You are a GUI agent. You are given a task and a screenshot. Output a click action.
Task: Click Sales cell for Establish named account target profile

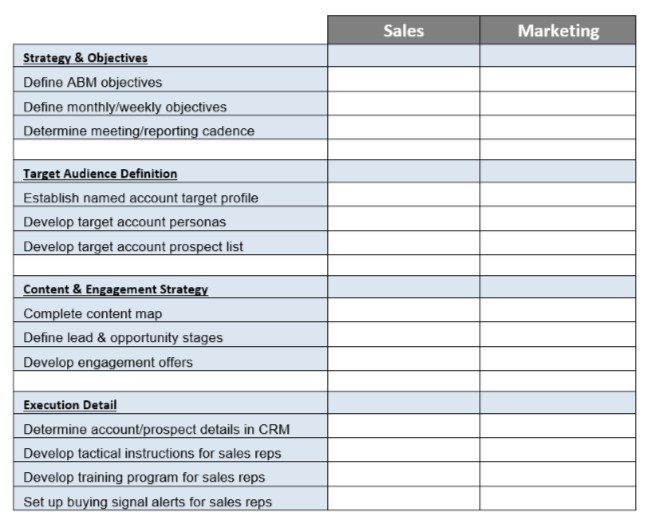(x=403, y=197)
